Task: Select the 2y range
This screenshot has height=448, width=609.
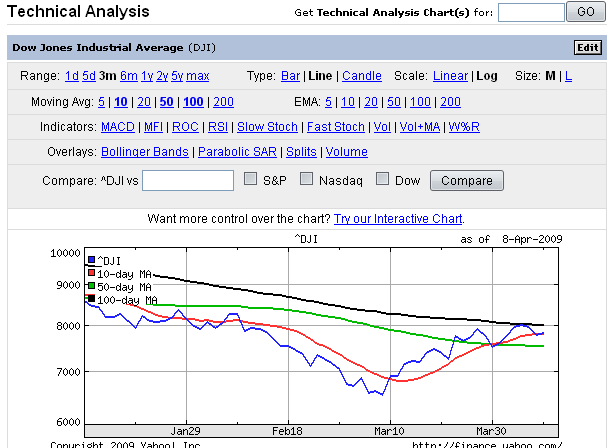Action: tap(162, 76)
